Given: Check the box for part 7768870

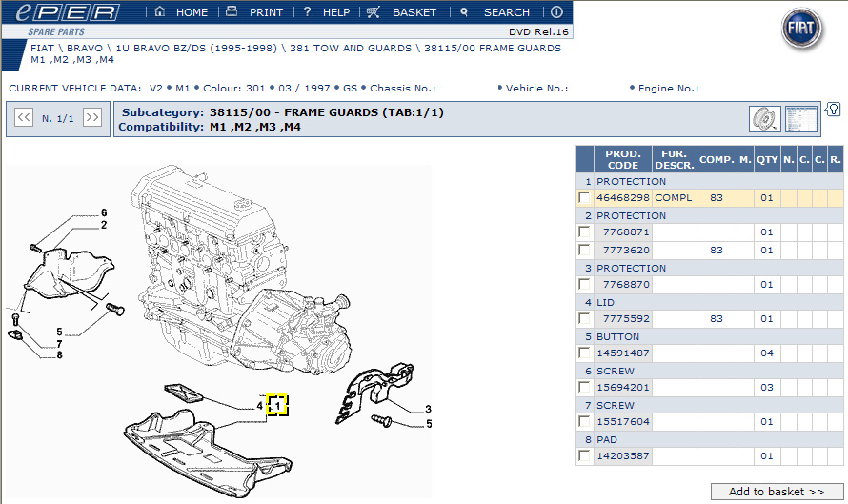Looking at the screenshot, I should 584,285.
